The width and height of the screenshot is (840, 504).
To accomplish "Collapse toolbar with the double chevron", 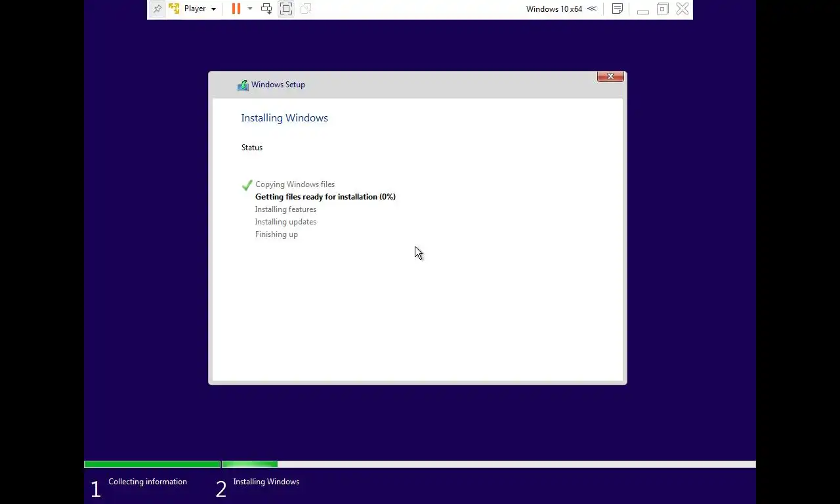I will point(592,9).
